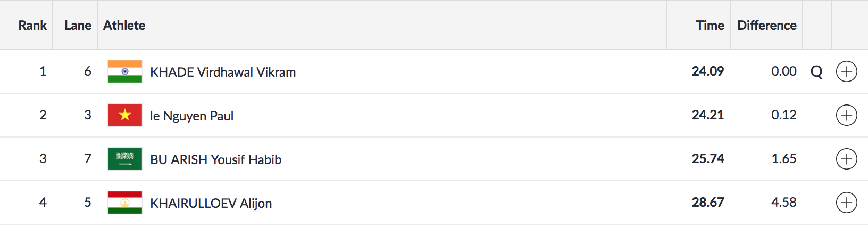Viewport: 868px width, 226px height.
Task: Open athlete le Nguyen Paul
Action: 191,116
